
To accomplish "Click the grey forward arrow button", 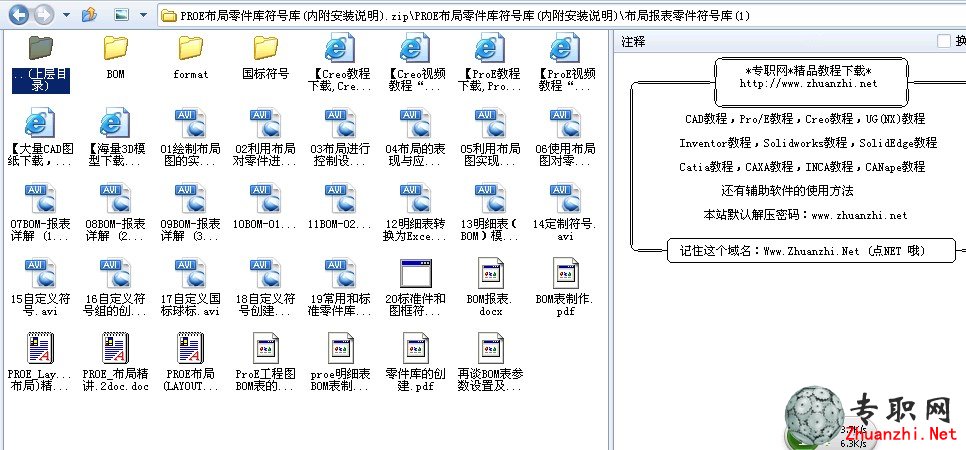I will click(x=44, y=15).
